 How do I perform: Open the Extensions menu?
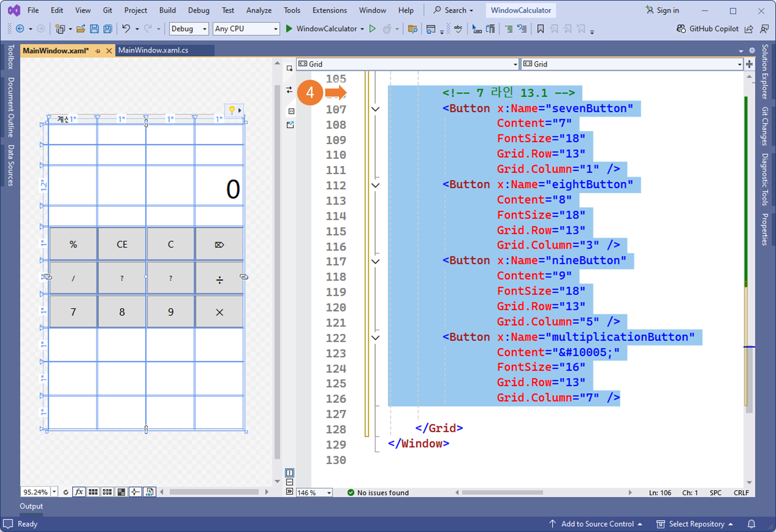tap(330, 10)
